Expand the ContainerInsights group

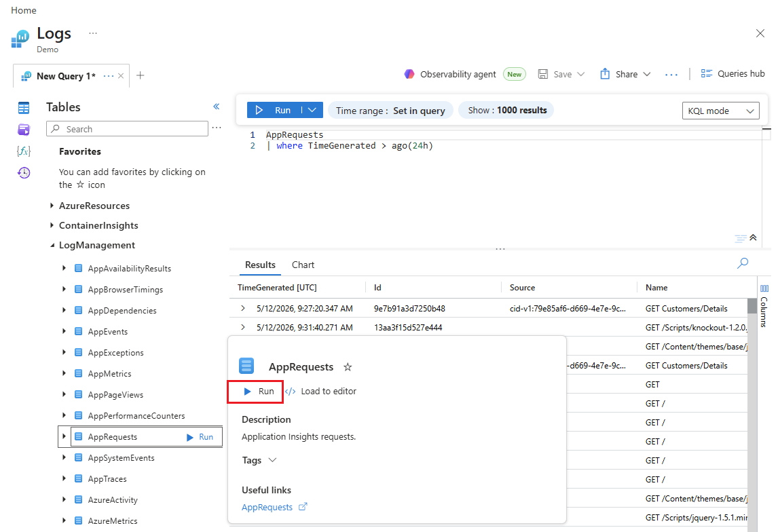point(52,225)
